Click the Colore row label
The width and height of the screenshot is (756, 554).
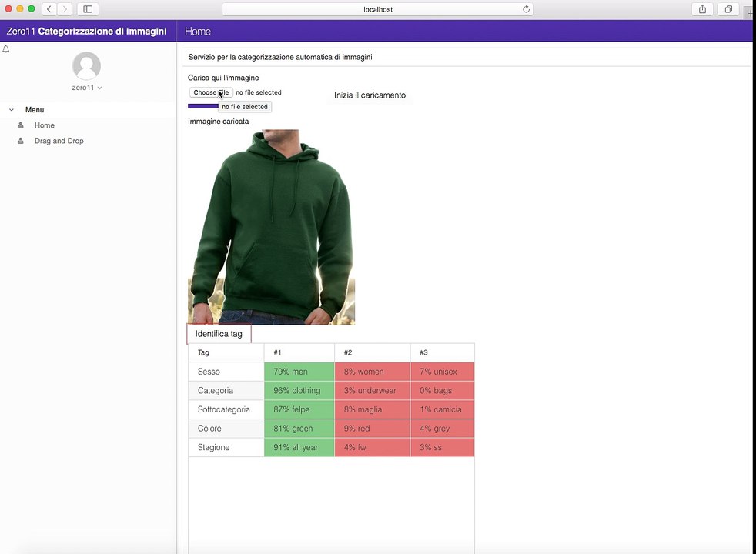[209, 429]
